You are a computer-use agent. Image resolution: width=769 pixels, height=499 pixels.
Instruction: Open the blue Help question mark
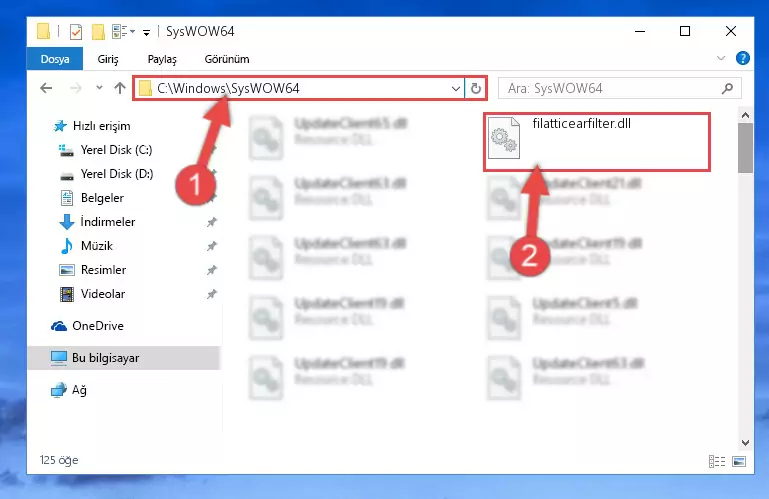(x=743, y=58)
